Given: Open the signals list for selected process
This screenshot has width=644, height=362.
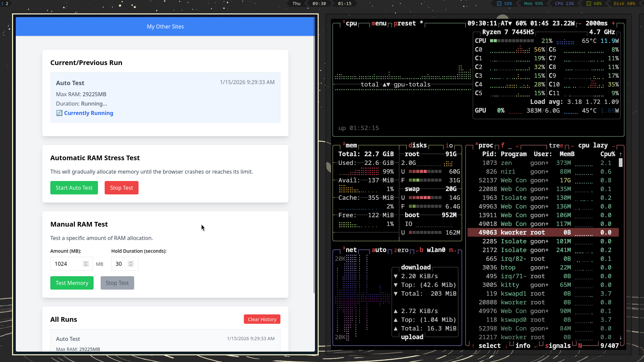Looking at the screenshot, I should click(x=557, y=346).
